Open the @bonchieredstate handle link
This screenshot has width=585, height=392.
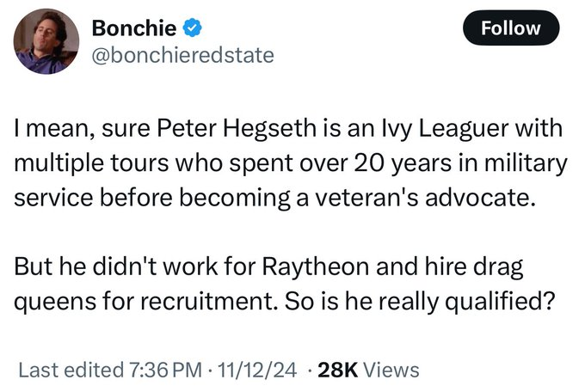click(x=182, y=55)
